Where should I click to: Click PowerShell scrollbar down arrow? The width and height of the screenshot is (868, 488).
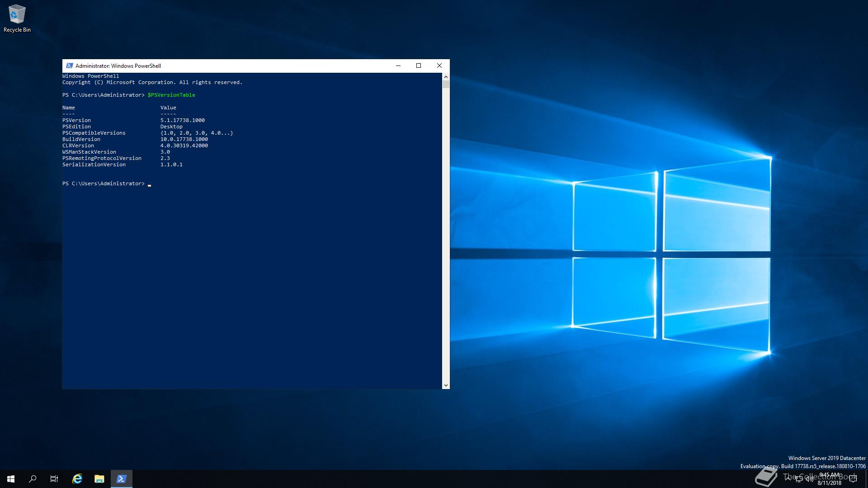click(x=446, y=385)
